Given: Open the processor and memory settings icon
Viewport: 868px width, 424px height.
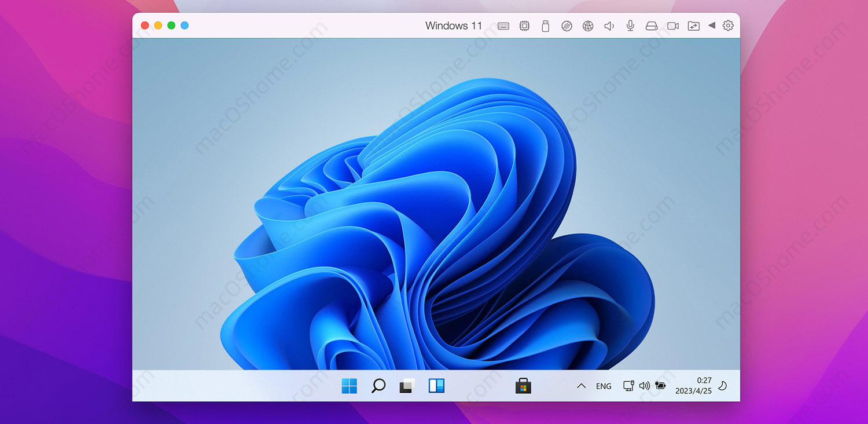Looking at the screenshot, I should tap(524, 25).
